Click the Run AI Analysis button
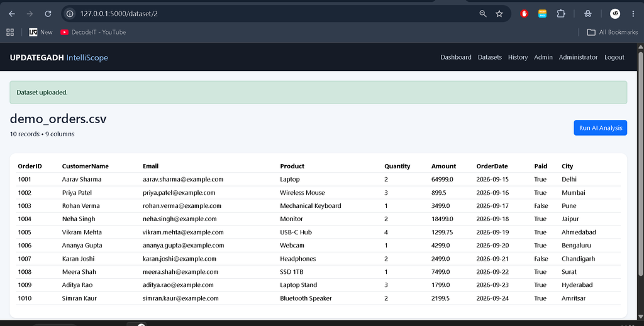This screenshot has width=644, height=326. point(600,128)
